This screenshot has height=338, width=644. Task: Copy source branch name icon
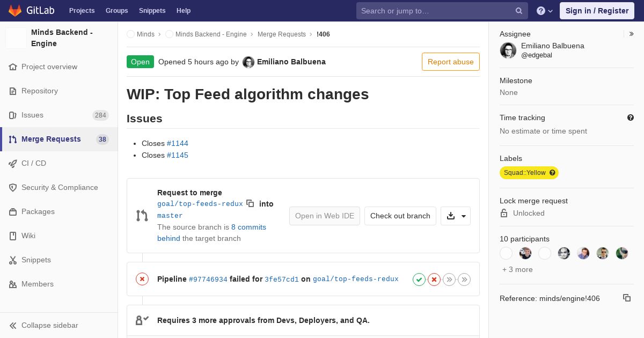(x=250, y=203)
